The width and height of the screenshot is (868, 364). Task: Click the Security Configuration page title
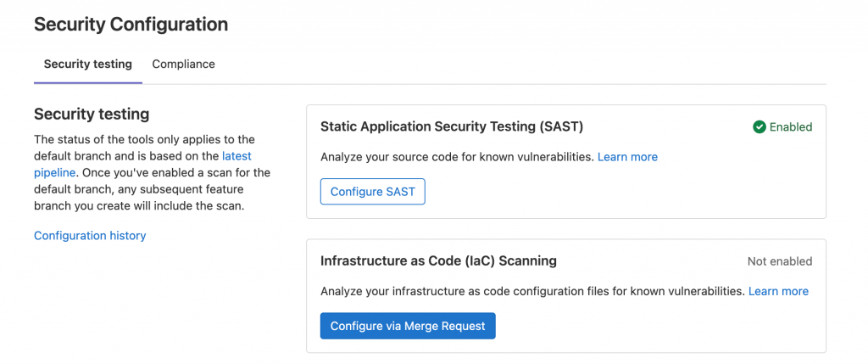(131, 25)
